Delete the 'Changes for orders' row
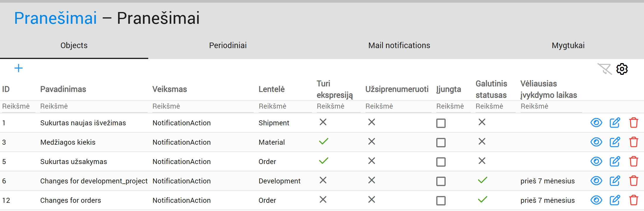Image resolution: width=644 pixels, height=211 pixels. (x=633, y=200)
